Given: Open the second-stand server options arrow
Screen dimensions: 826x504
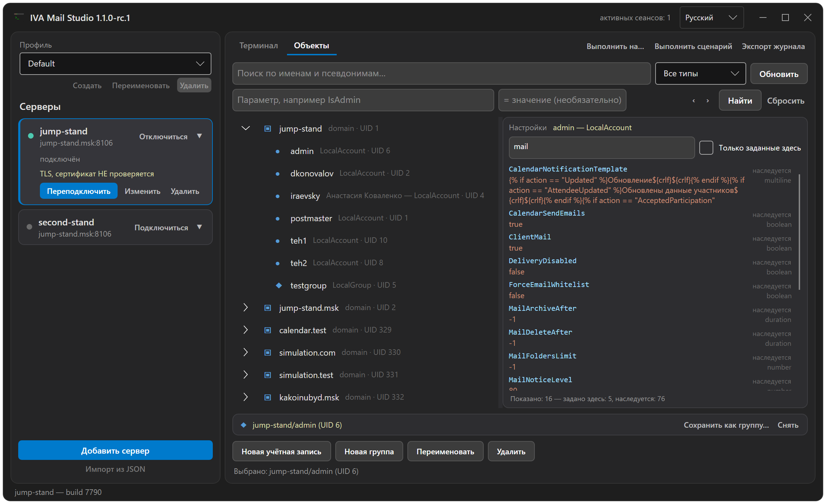Looking at the screenshot, I should 199,227.
